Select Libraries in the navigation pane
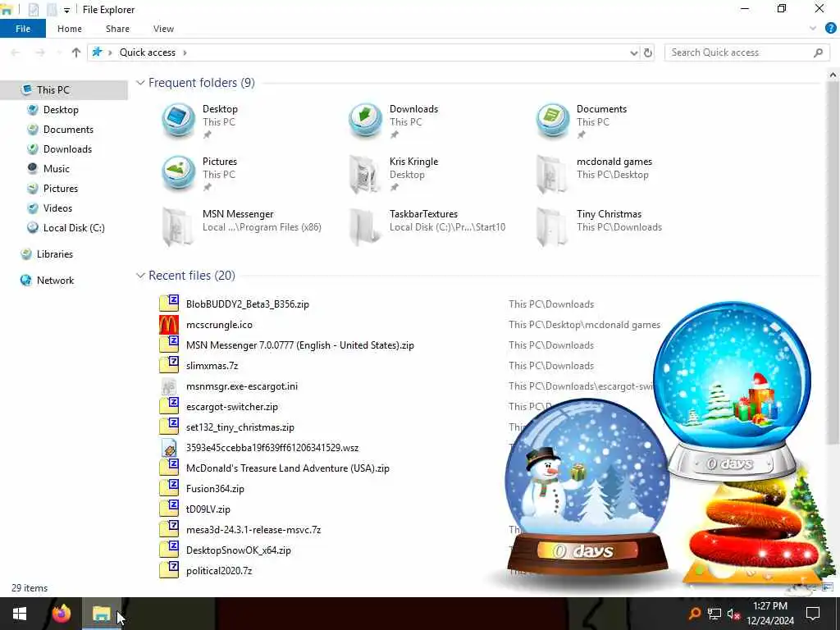840x630 pixels. click(55, 254)
